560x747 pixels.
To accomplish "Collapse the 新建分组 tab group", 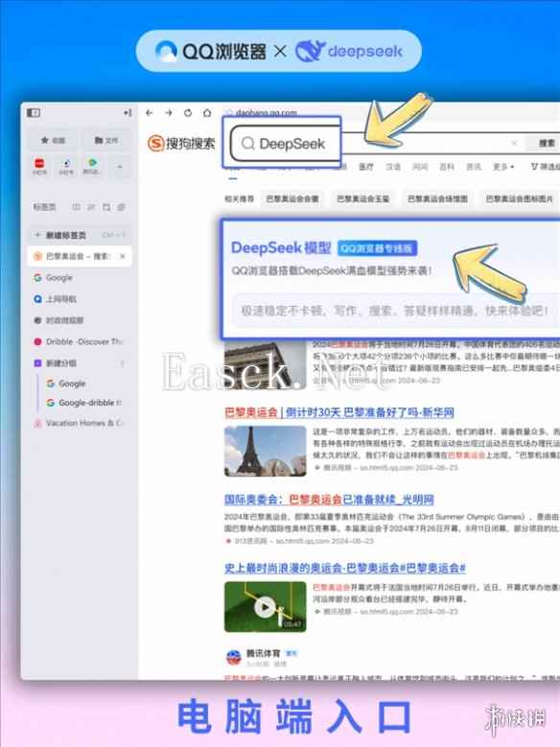I will (x=123, y=363).
